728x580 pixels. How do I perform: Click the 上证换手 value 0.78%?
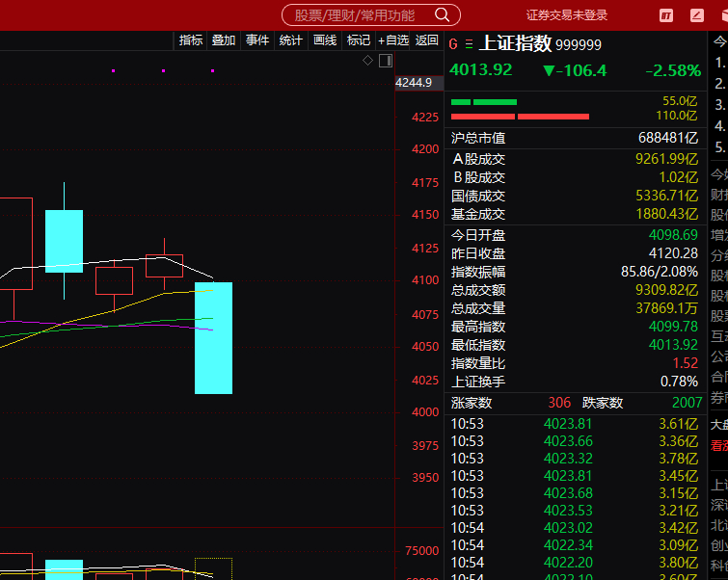pos(679,382)
